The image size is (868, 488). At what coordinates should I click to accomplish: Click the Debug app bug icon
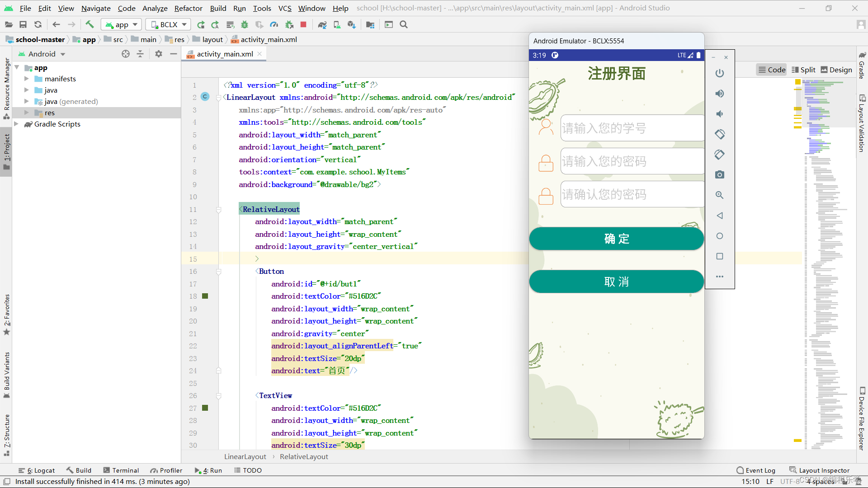[x=245, y=24]
